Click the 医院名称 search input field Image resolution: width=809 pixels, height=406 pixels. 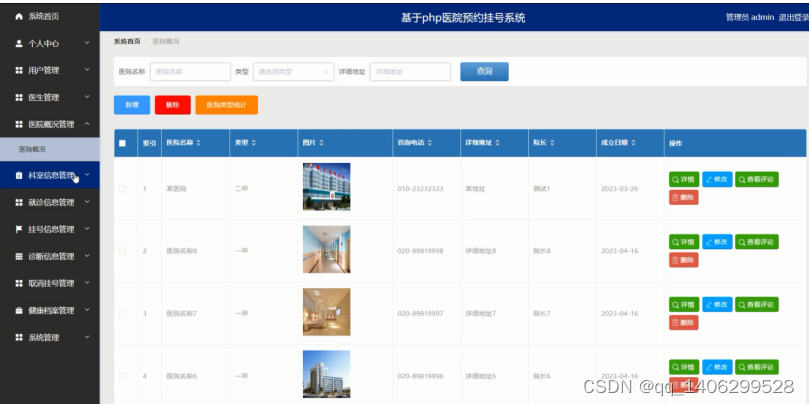tap(190, 72)
